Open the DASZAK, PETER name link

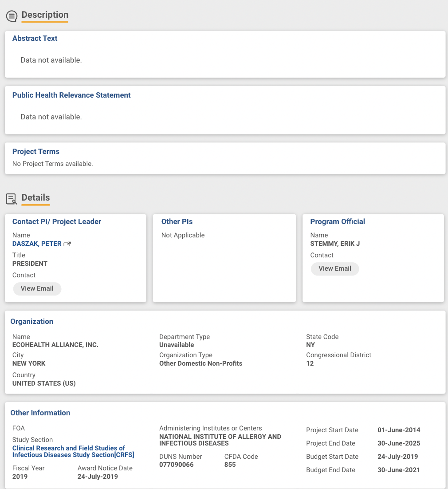(37, 244)
